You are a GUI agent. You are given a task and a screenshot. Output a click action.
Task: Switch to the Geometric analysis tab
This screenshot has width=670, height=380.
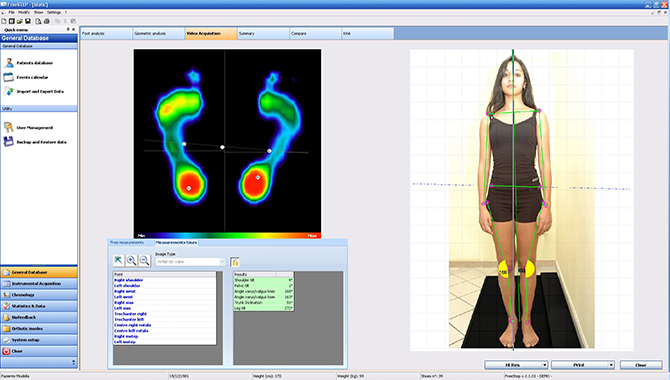tap(159, 33)
